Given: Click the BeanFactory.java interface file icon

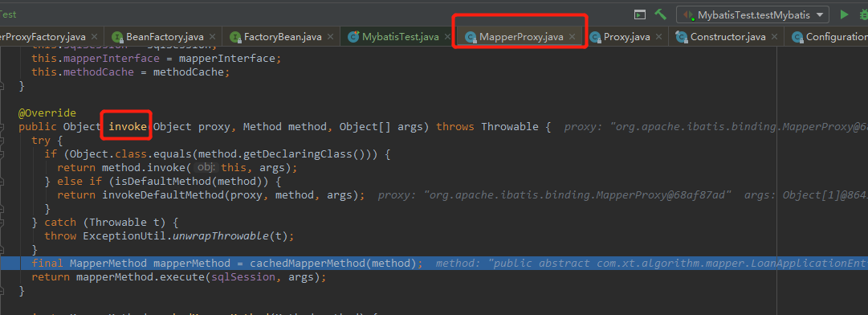Looking at the screenshot, I should pyautogui.click(x=117, y=38).
